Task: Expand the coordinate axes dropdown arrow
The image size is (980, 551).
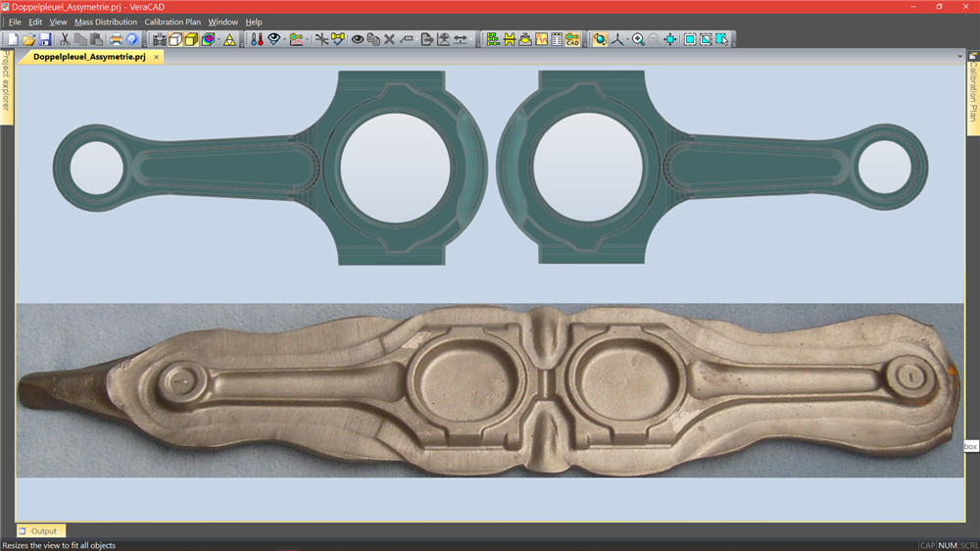Action: tap(626, 40)
